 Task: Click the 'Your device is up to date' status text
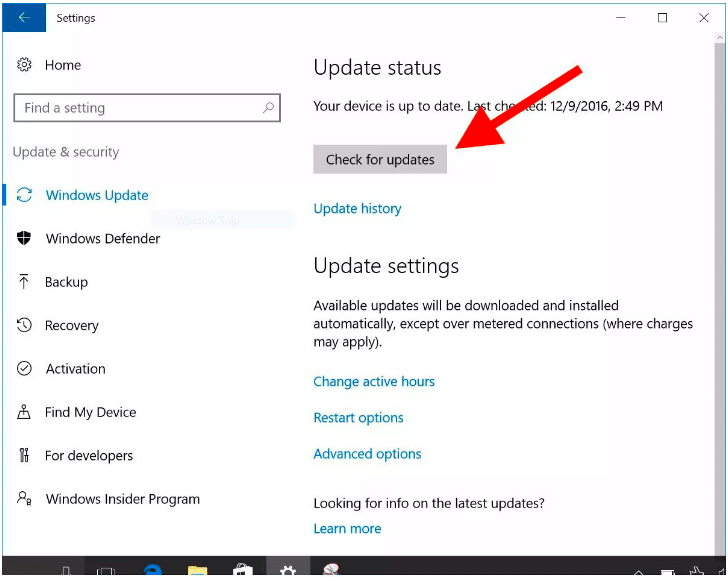point(388,106)
